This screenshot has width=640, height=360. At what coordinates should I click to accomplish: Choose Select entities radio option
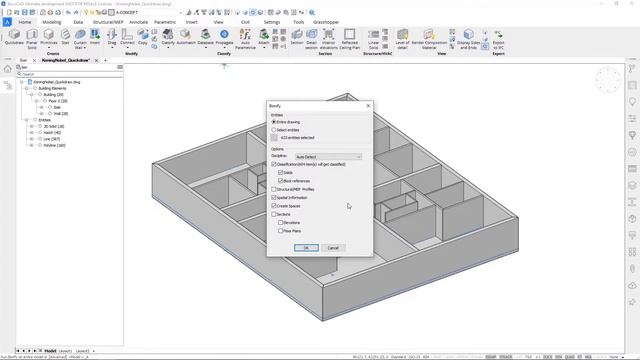274,130
